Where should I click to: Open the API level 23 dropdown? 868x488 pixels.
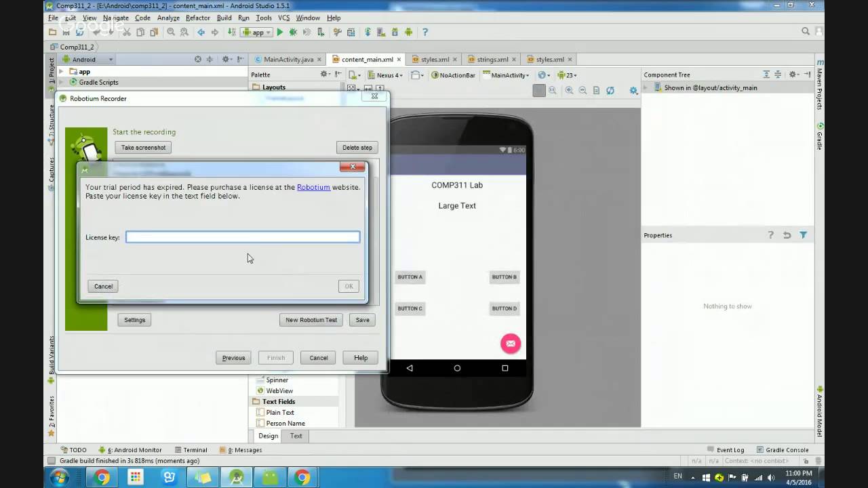point(567,75)
